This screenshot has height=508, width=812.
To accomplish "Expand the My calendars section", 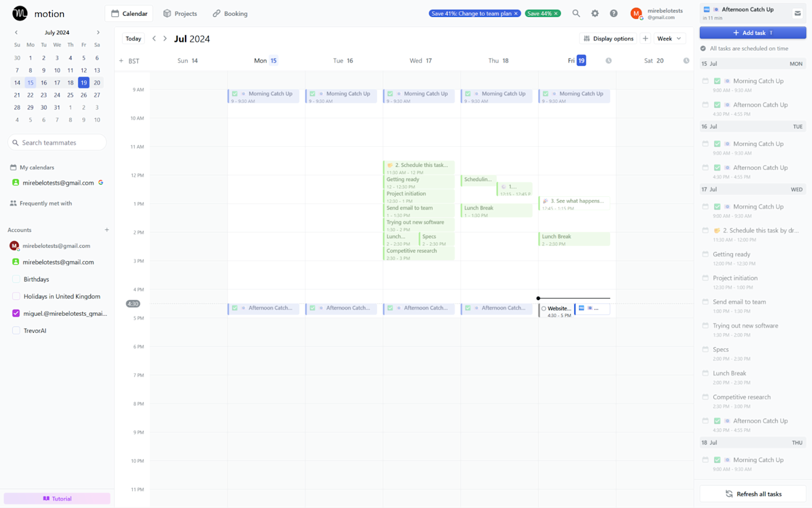I will coord(32,167).
